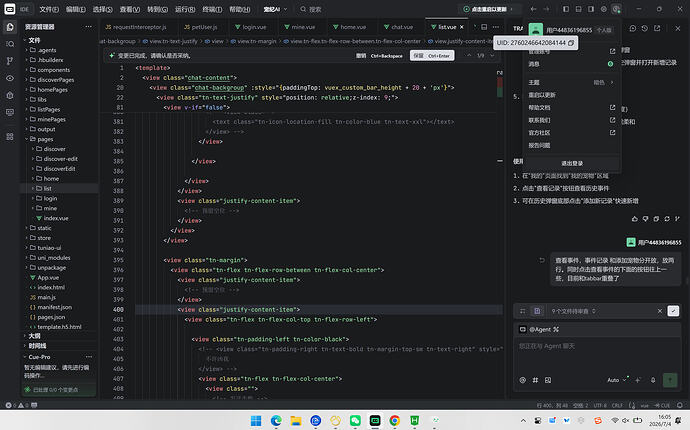
Task: Click the 退出登录 logout button
Action: click(572, 163)
